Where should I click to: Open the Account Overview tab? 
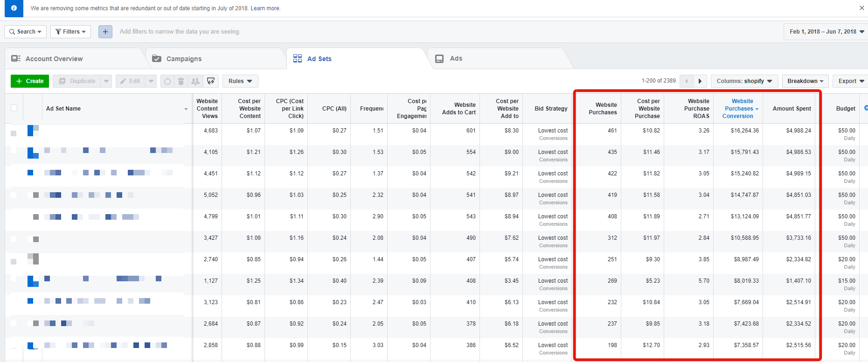point(54,59)
